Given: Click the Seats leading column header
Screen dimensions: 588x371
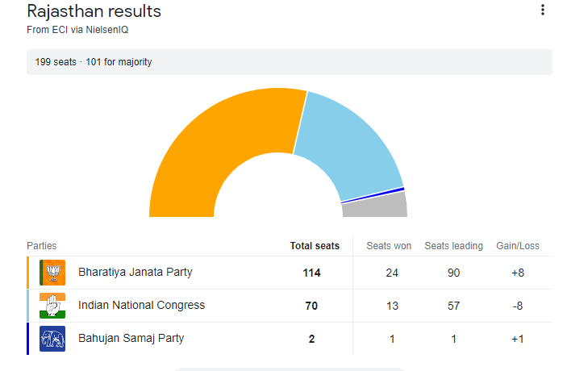Looking at the screenshot, I should (453, 246).
